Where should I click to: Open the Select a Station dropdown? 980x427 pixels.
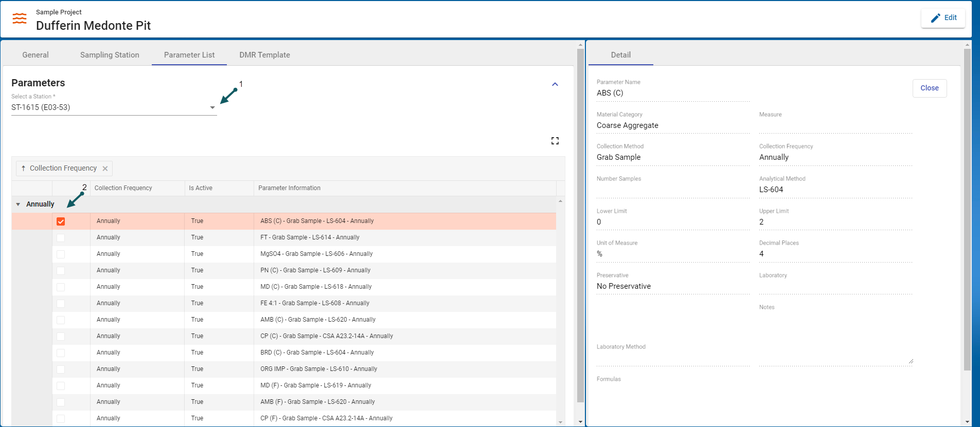tap(212, 108)
